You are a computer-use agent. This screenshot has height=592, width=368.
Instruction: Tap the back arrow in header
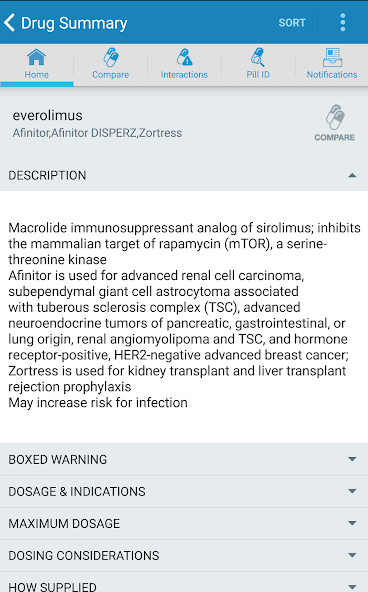click(9, 23)
